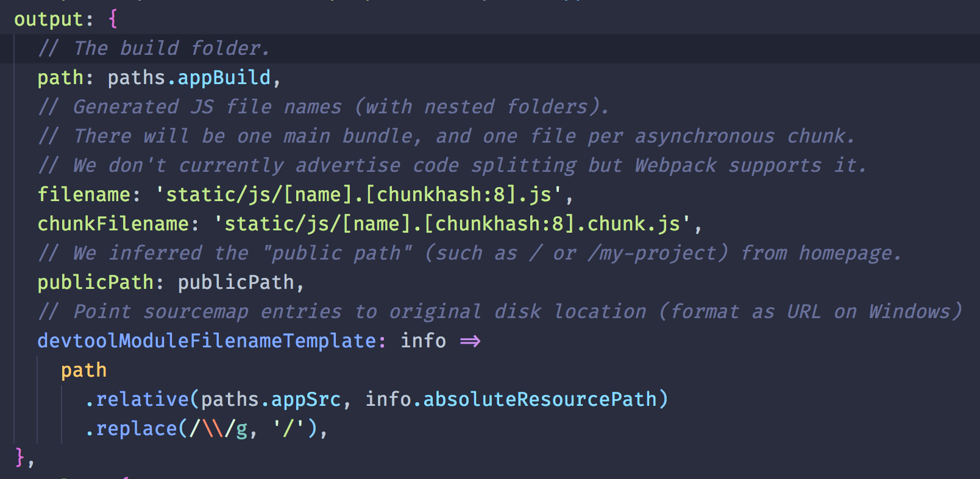The width and height of the screenshot is (980, 479).
Task: Click the '.relative' method call
Action: click(137, 400)
